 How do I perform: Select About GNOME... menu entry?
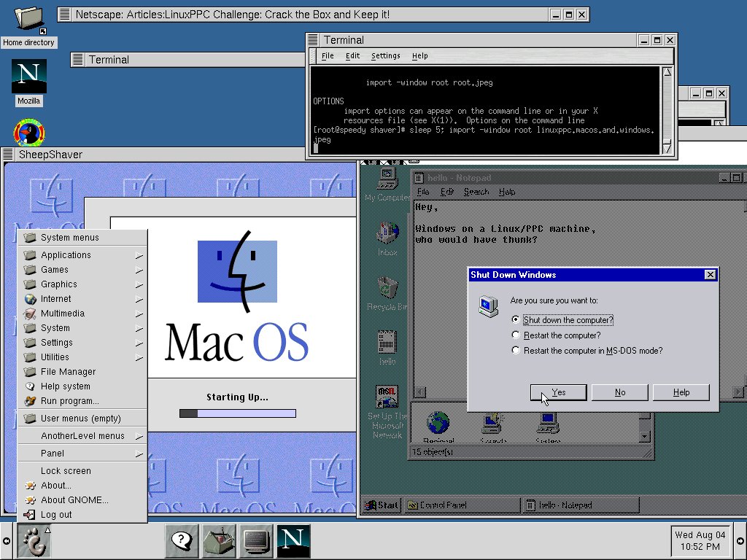tap(83, 500)
